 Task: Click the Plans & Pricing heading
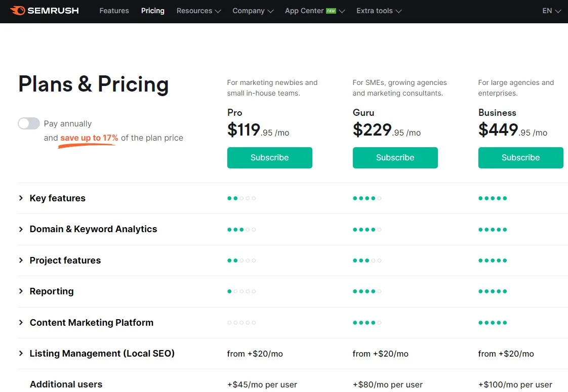[x=94, y=84]
